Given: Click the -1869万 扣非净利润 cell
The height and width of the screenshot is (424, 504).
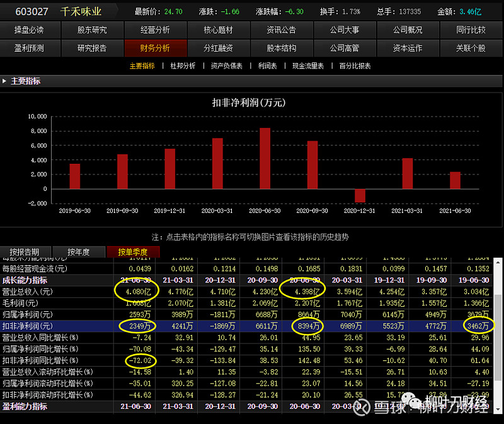Looking at the screenshot, I should [222, 326].
